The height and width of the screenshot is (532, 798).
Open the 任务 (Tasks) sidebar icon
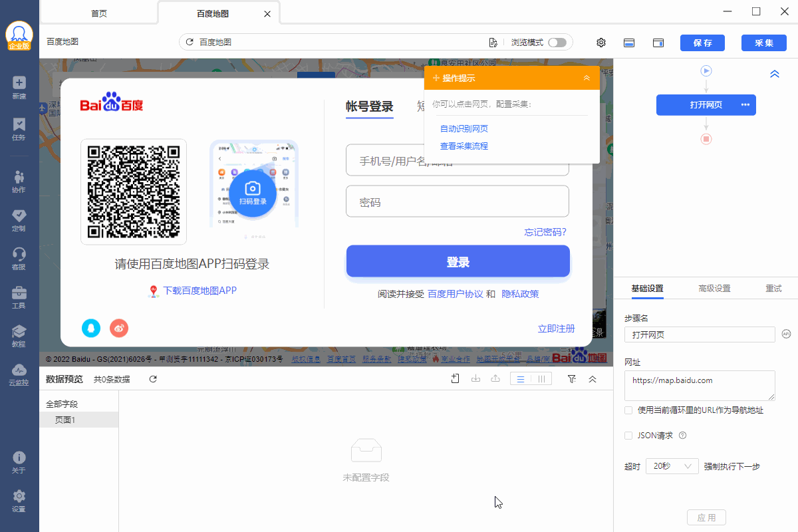click(19, 129)
